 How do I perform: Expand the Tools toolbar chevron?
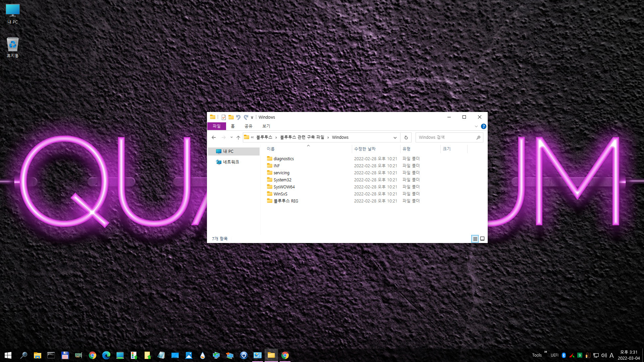coord(546,352)
